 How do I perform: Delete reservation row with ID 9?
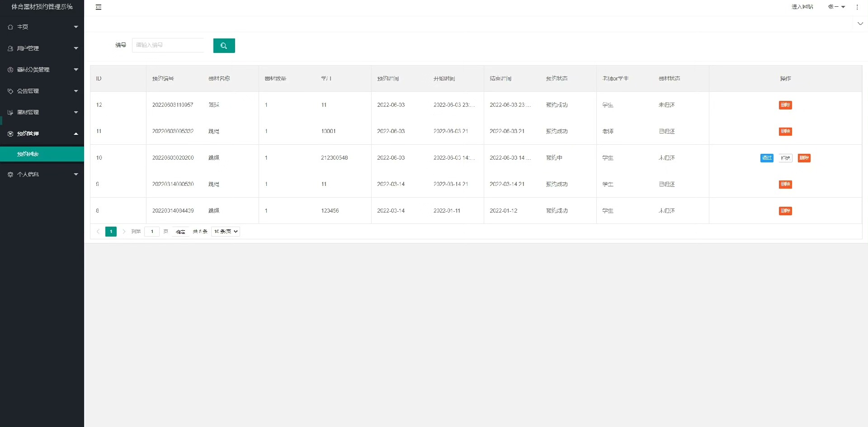[785, 185]
